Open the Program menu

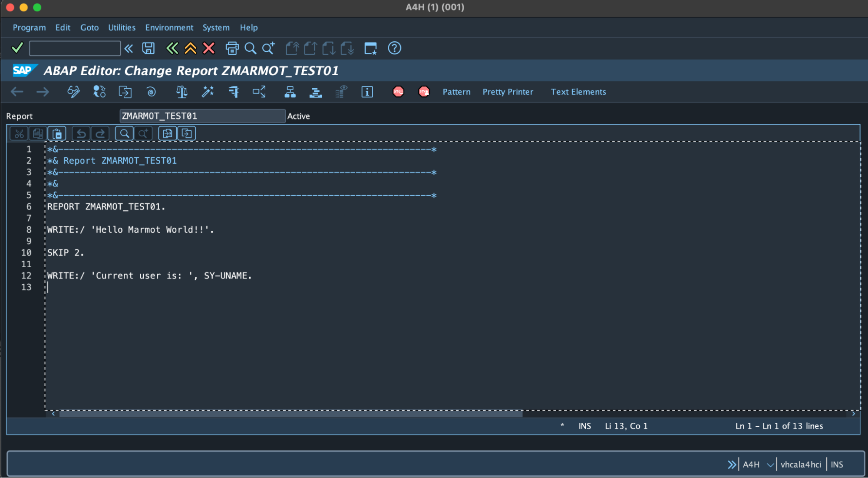pos(29,27)
